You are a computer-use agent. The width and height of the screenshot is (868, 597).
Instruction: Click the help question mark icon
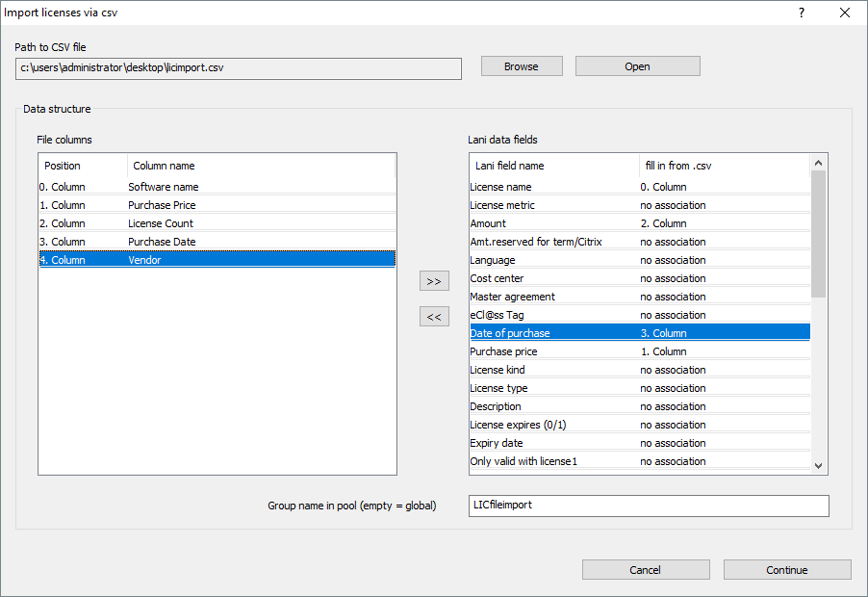[x=801, y=13]
